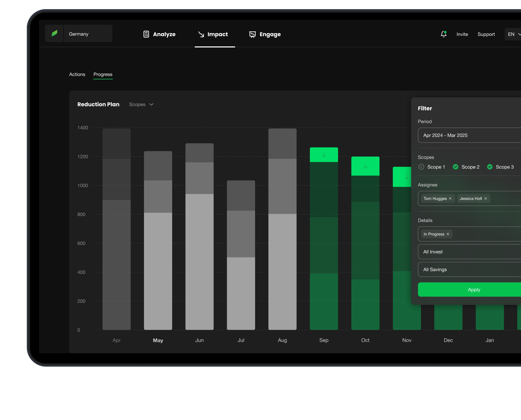Screen dimensions: 521x420
Task: Click the Analyze calculator icon
Action: [x=146, y=34]
